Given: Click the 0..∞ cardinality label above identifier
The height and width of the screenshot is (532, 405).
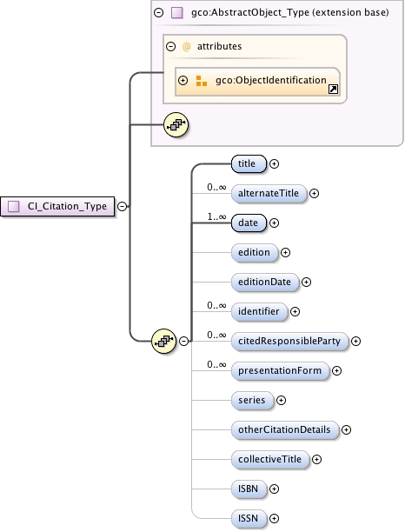Looking at the screenshot, I should click(x=216, y=305).
